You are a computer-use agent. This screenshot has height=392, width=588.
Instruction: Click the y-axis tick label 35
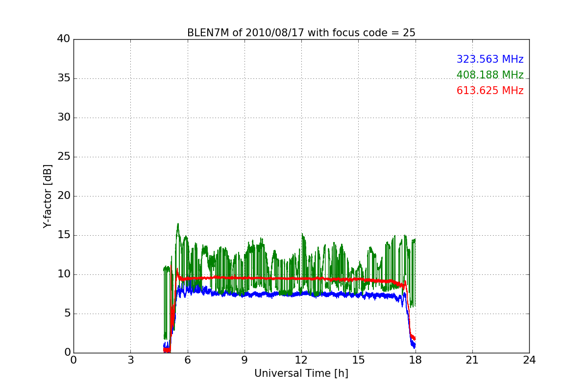64,78
